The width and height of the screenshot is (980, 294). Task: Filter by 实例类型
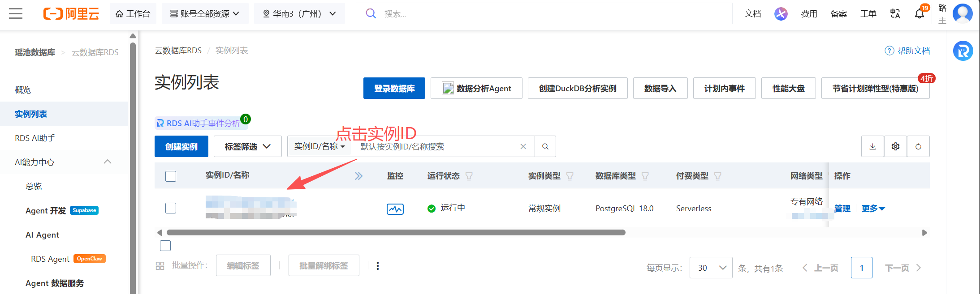pos(570,176)
